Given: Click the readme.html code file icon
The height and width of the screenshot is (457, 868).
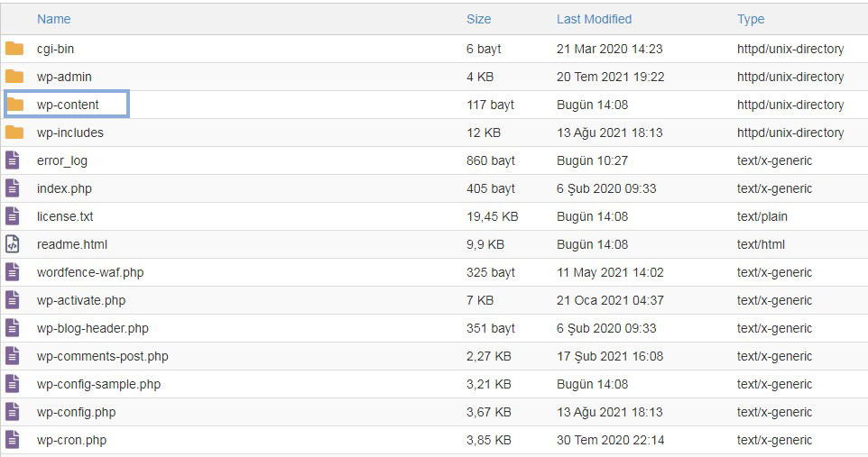Looking at the screenshot, I should coord(12,244).
